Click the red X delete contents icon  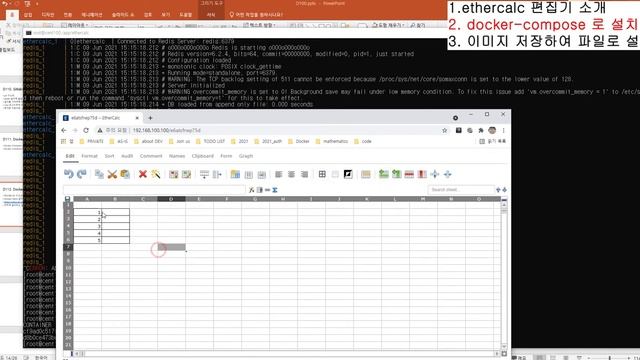click(x=143, y=174)
